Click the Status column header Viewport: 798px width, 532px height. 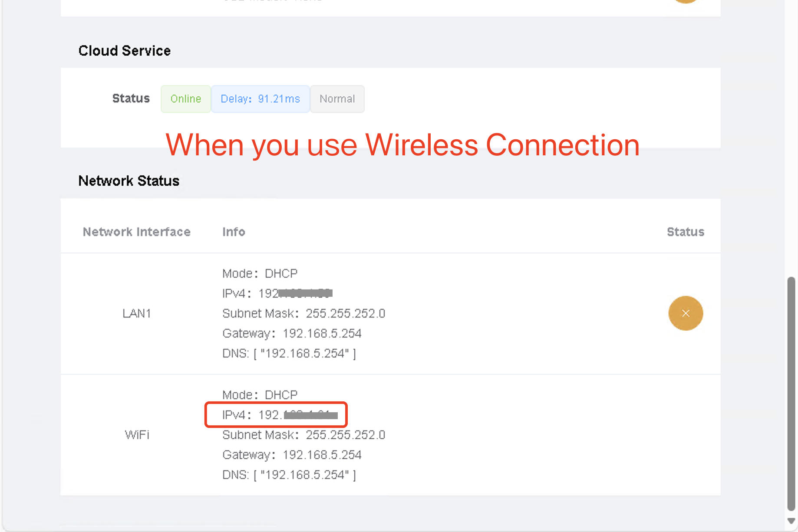pos(685,232)
